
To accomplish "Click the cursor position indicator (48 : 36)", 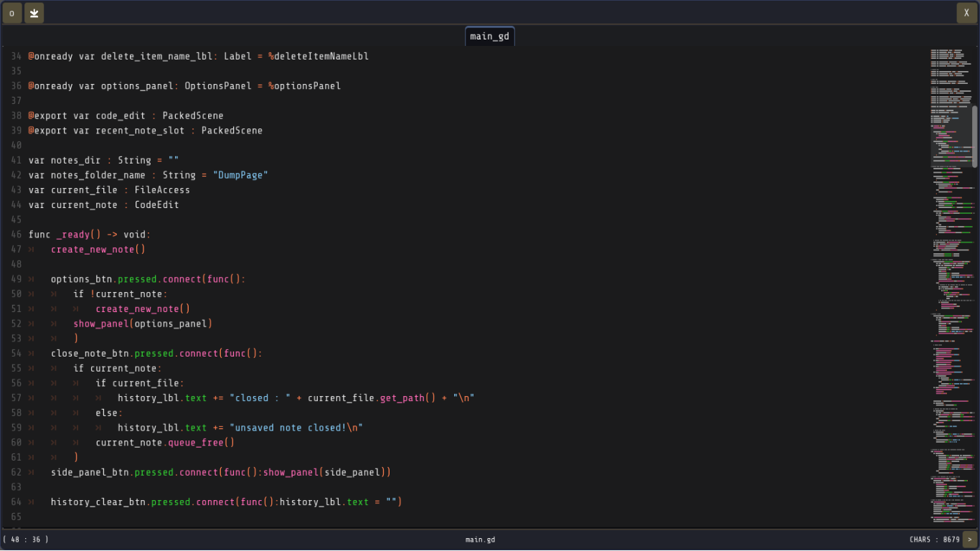I will pyautogui.click(x=26, y=540).
